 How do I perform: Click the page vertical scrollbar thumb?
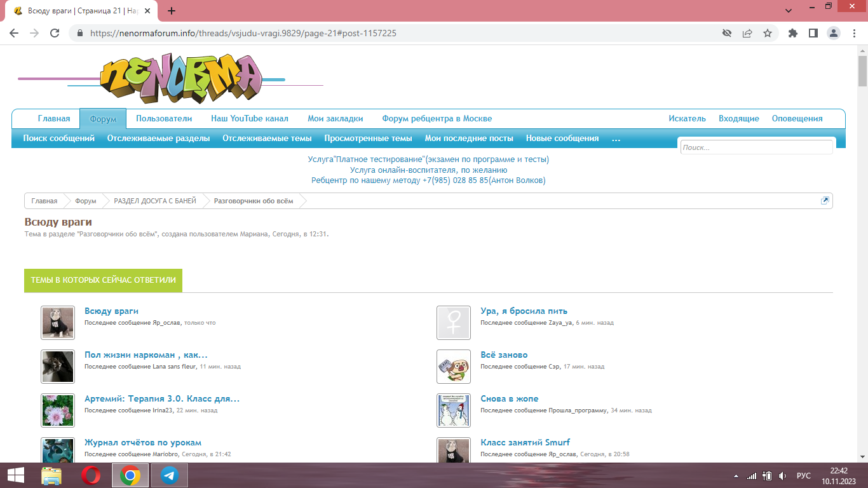click(x=862, y=71)
